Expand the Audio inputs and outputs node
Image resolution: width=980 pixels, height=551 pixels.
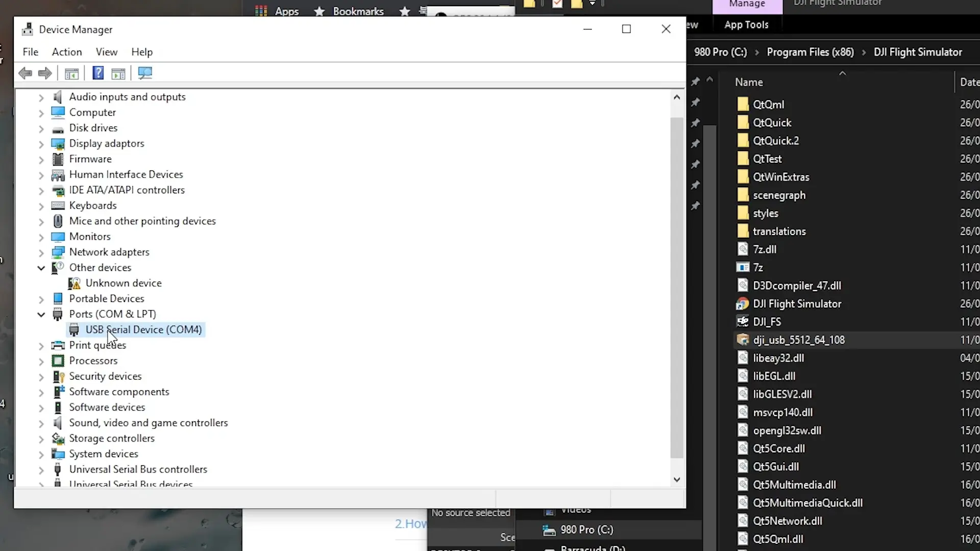point(41,97)
